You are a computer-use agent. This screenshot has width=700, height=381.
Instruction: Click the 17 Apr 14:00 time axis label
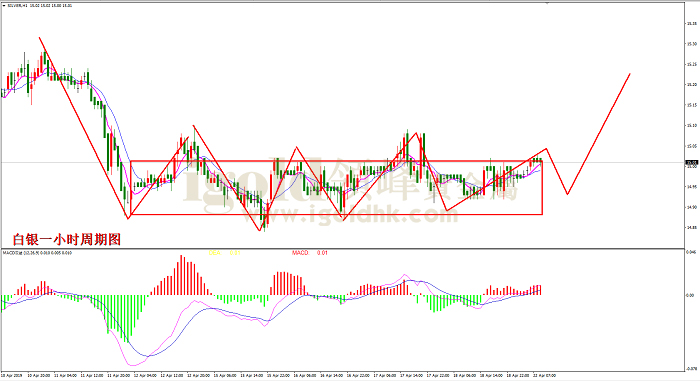pos(412,376)
